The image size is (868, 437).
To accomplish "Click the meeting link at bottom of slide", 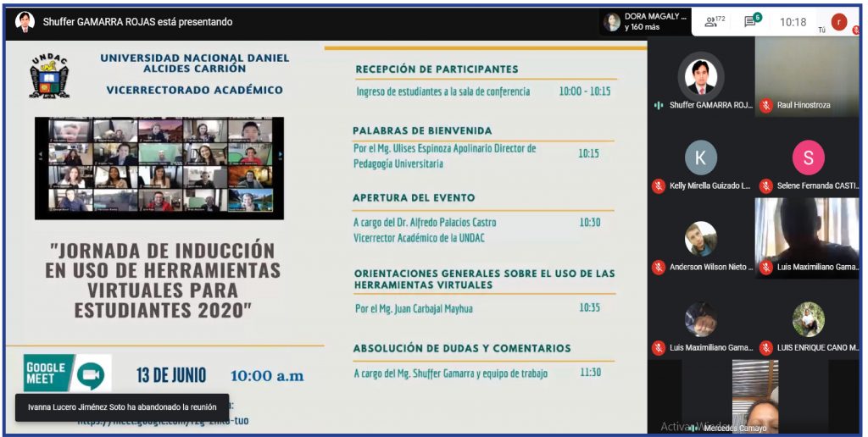I will 164,421.
